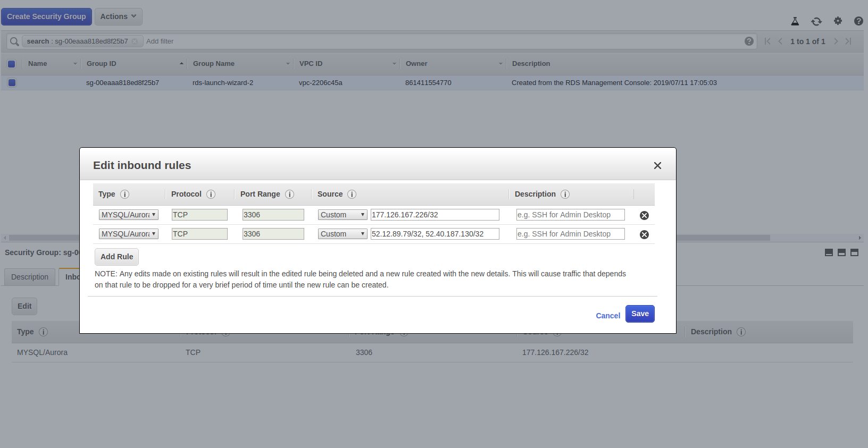
Task: Delete the 177.126.167.226/32 rule
Action: click(644, 215)
